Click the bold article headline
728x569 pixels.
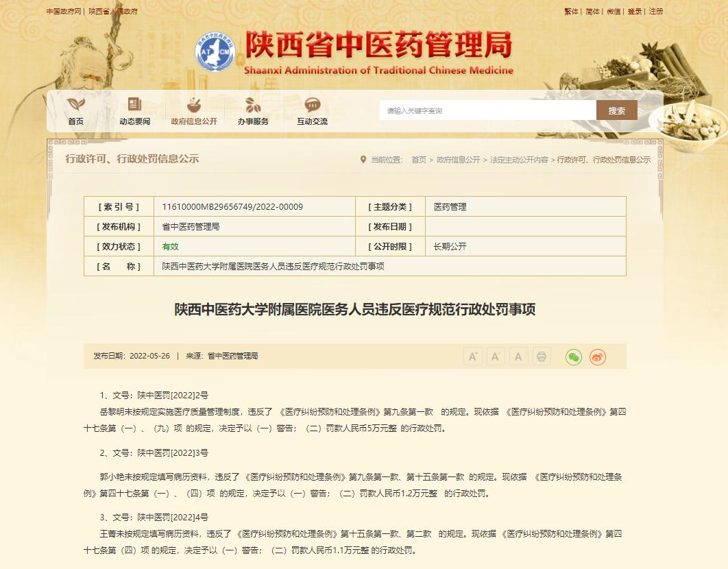click(354, 309)
